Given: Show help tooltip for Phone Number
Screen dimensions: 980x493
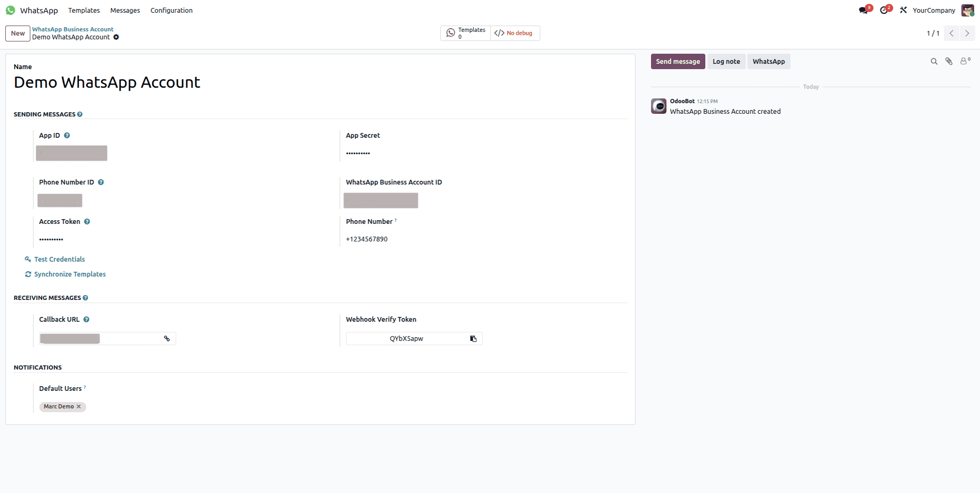Looking at the screenshot, I should (x=396, y=220).
